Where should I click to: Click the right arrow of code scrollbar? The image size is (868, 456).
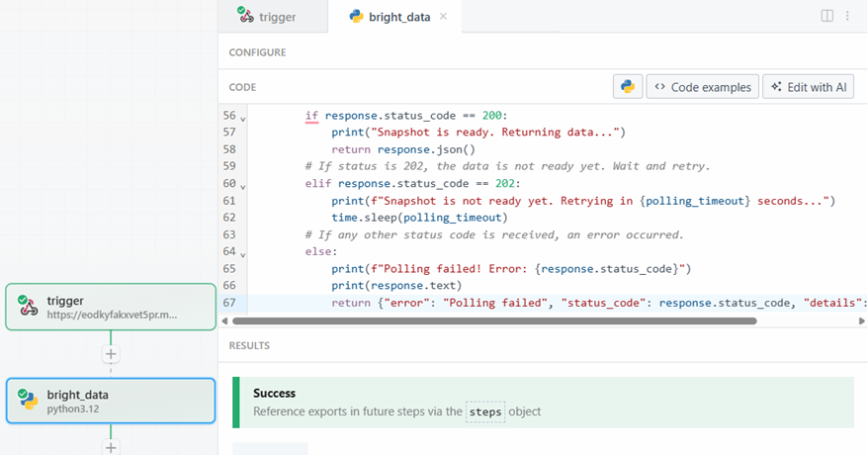coord(862,320)
